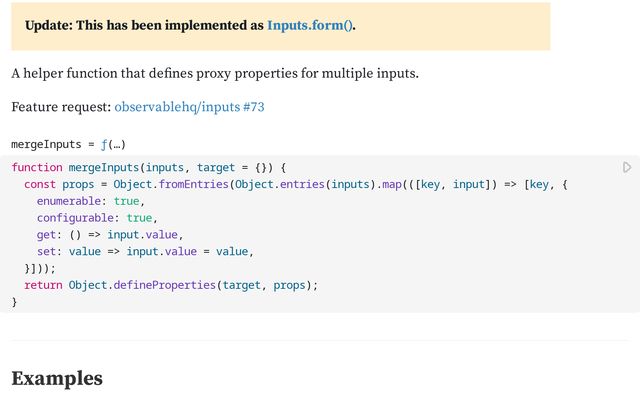Click the 'Feature request:' label text
This screenshot has width=640, height=400.
pyautogui.click(x=61, y=106)
